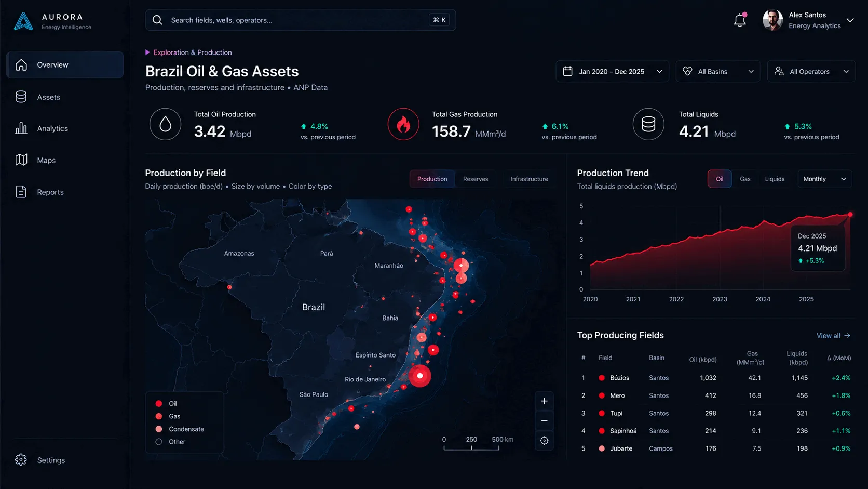Click Campos basin cell
The image size is (868, 489).
(x=660, y=448)
